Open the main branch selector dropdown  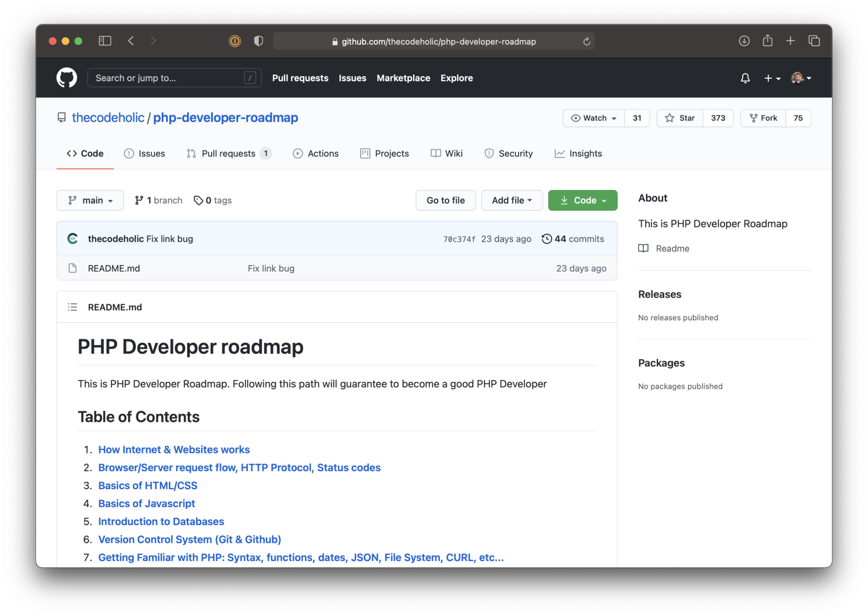pyautogui.click(x=90, y=200)
